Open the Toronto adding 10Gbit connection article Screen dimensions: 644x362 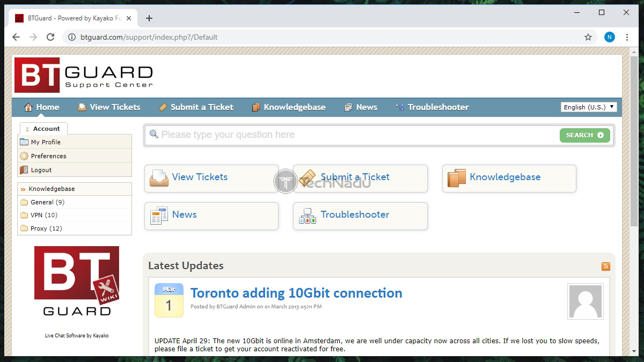tap(296, 293)
